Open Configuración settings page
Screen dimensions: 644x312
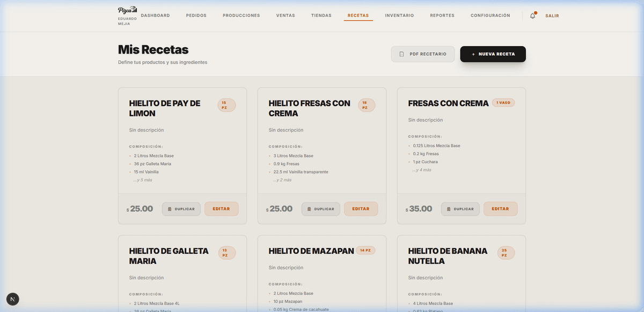click(490, 16)
